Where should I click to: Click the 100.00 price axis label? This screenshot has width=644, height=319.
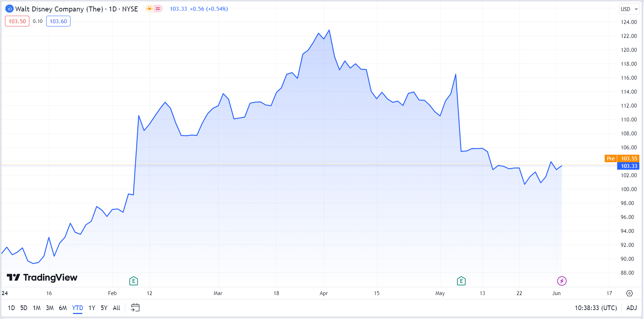(x=629, y=189)
